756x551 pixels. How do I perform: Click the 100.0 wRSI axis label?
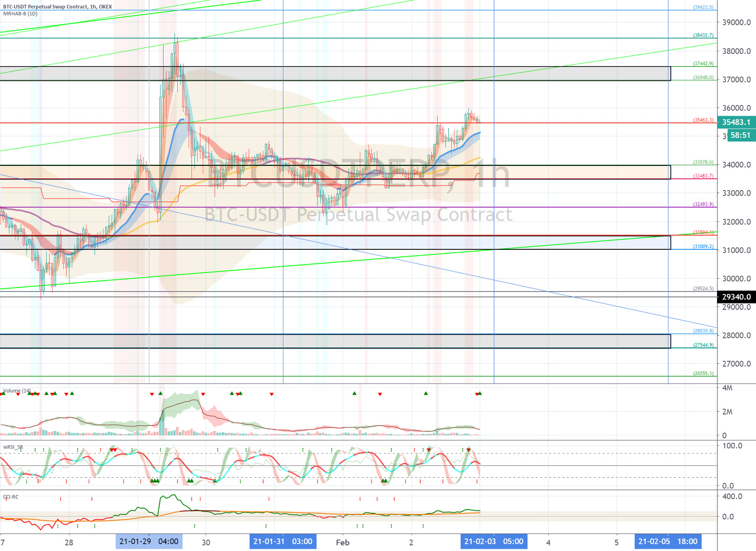733,445
